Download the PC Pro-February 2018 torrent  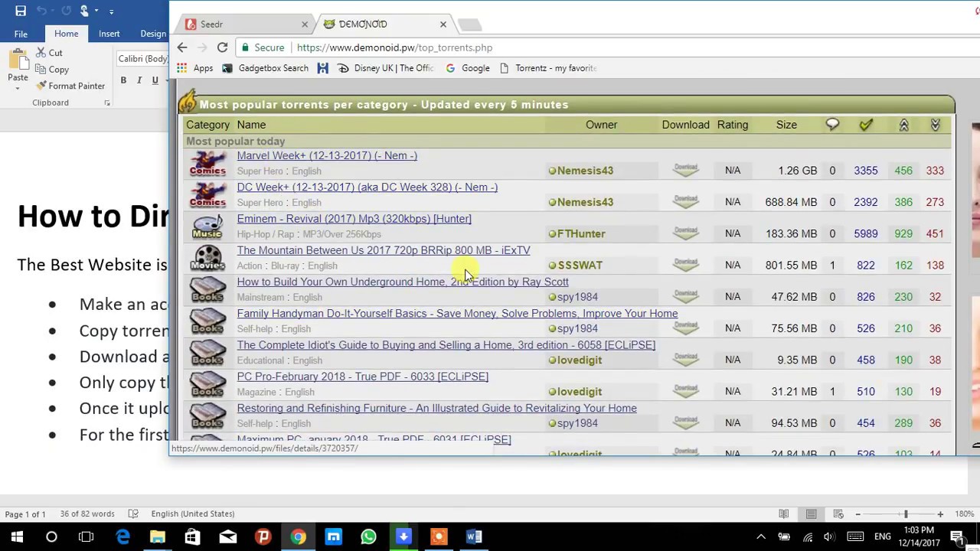685,390
